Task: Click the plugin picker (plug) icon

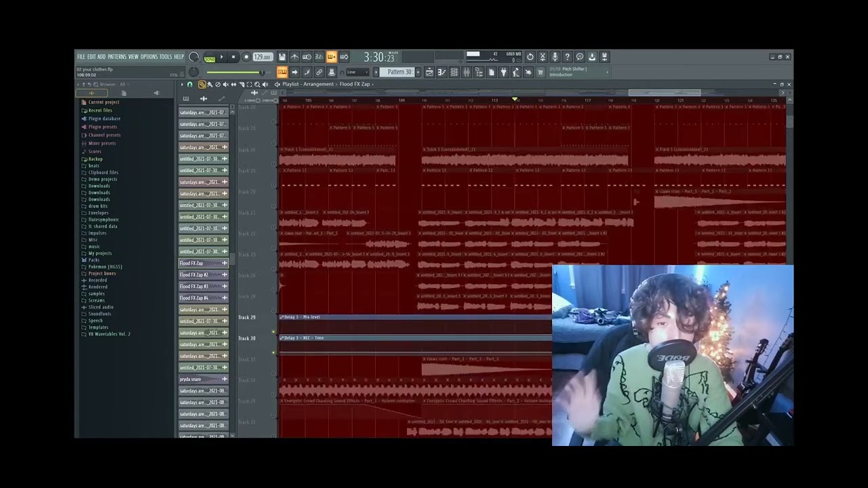Action: coord(504,72)
